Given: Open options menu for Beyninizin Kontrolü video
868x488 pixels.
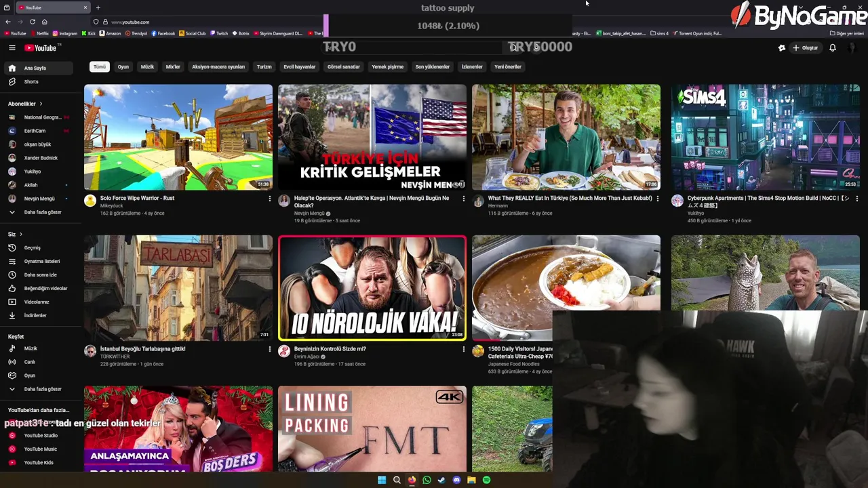Looking at the screenshot, I should tap(463, 349).
